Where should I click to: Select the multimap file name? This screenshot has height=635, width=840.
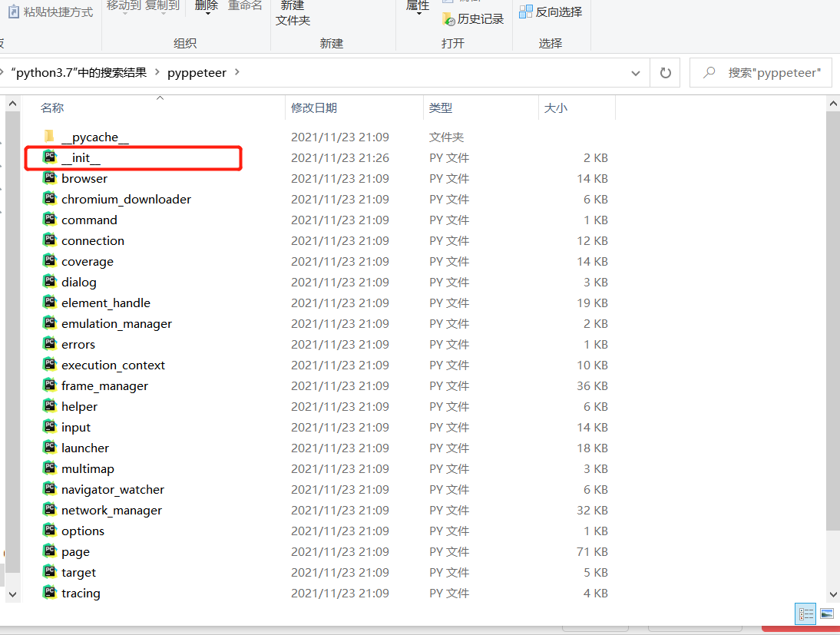[88, 469]
